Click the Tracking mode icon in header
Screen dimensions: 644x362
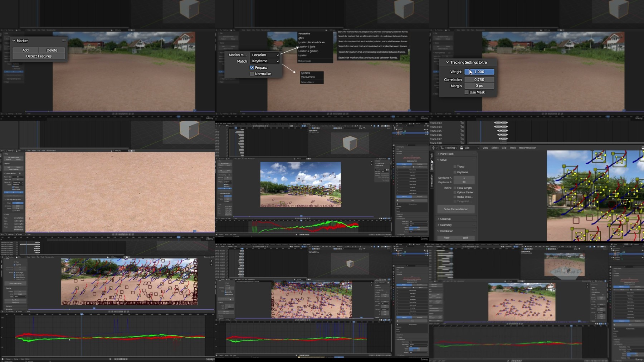(x=442, y=148)
